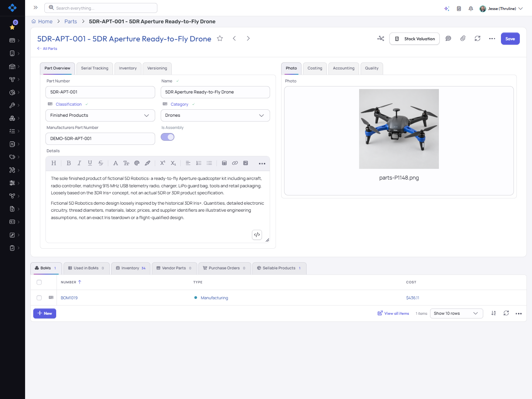Open the BOM1019 link
The height and width of the screenshot is (399, 532).
pyautogui.click(x=69, y=298)
